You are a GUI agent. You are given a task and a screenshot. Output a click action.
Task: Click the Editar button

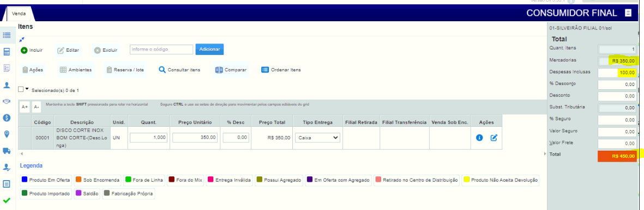pos(68,50)
